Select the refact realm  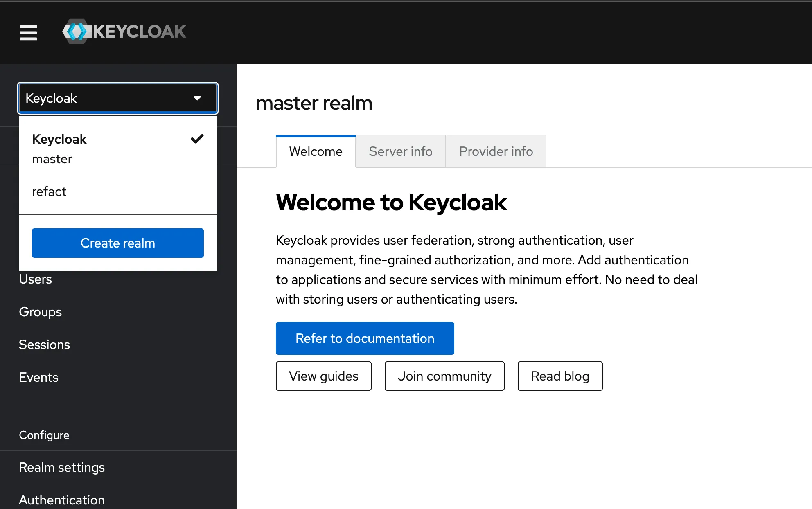tap(49, 191)
